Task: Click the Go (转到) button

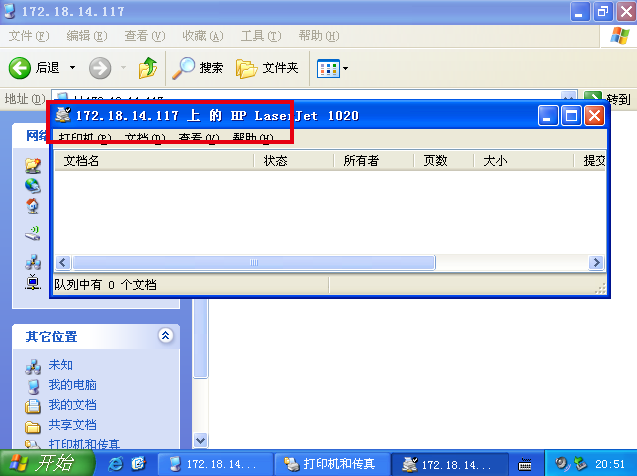Action: (607, 99)
